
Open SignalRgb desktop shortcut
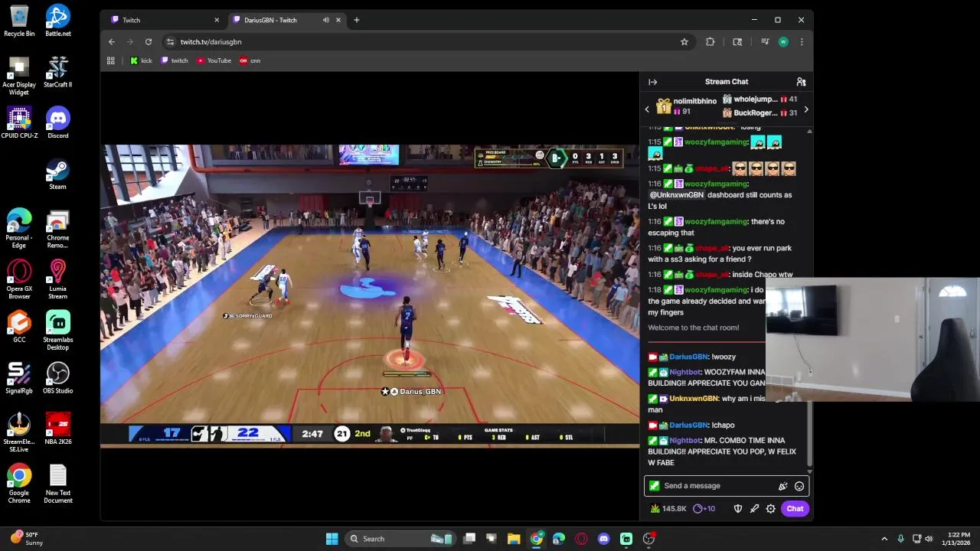coord(19,378)
